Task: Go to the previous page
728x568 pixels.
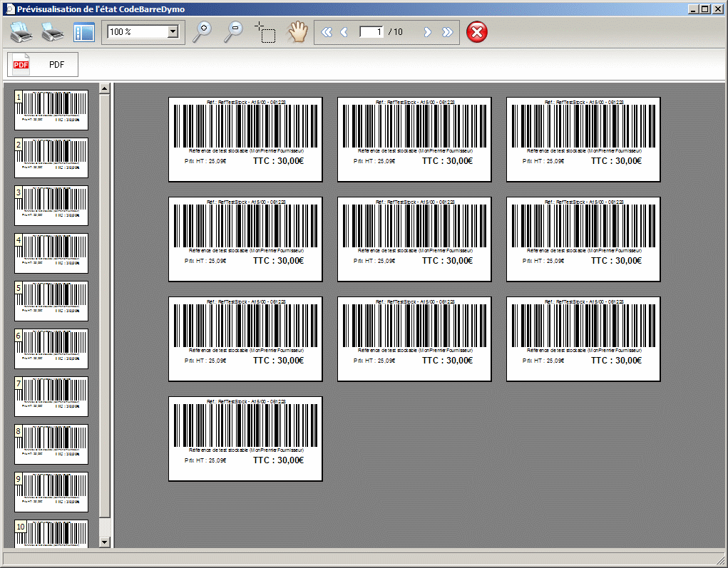Action: click(x=344, y=32)
